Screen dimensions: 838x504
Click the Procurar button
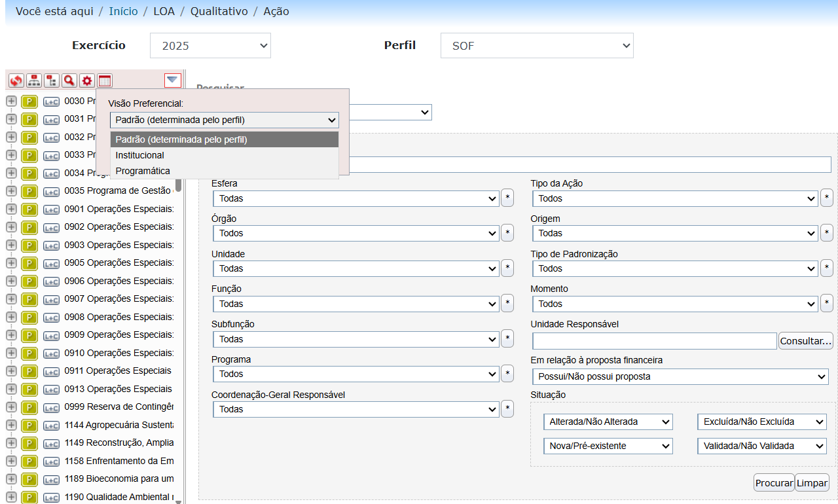tap(773, 483)
